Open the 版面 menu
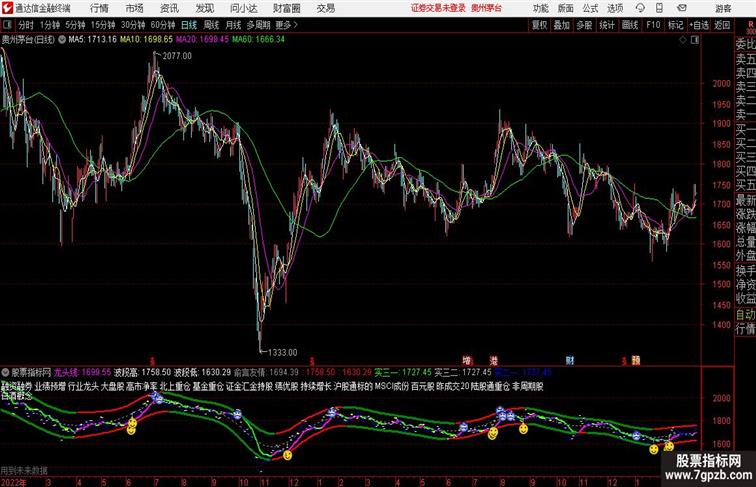756x487 pixels. click(566, 8)
